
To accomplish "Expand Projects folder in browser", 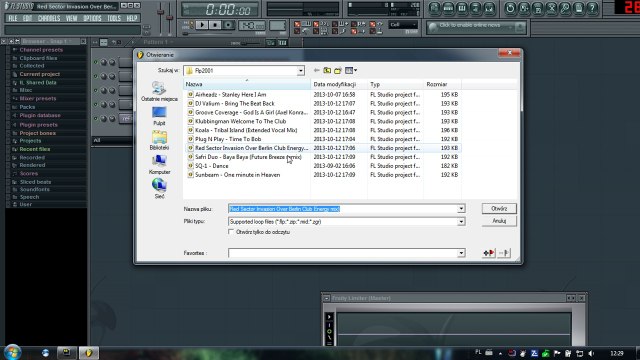I will (30, 141).
